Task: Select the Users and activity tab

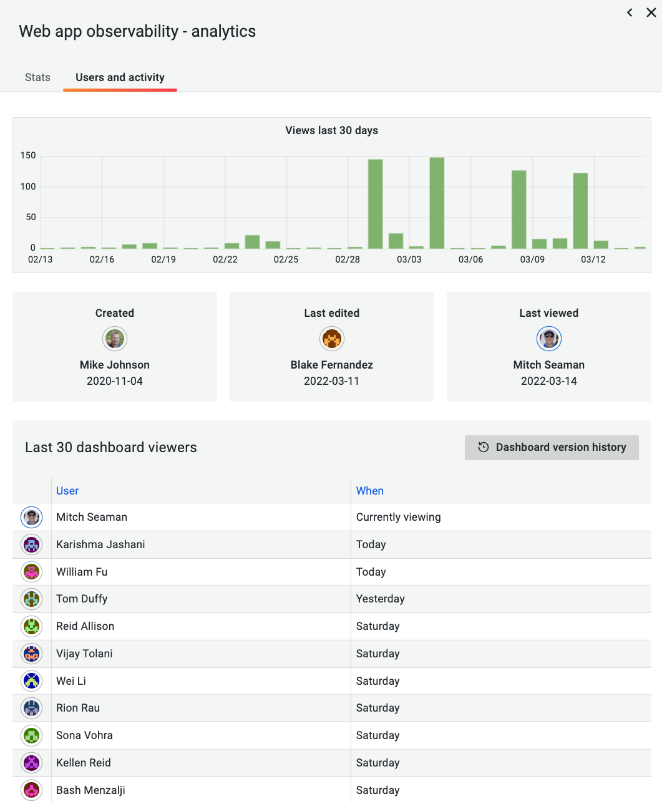Action: pyautogui.click(x=120, y=77)
